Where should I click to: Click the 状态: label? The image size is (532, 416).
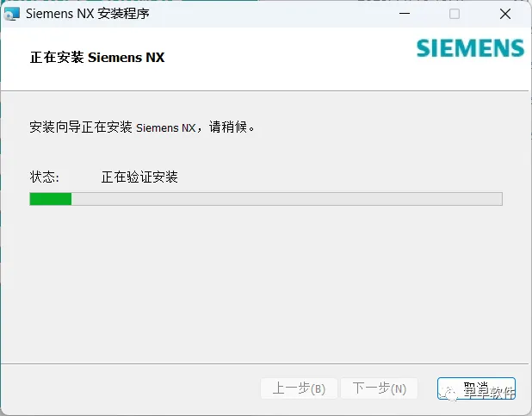[x=45, y=177]
